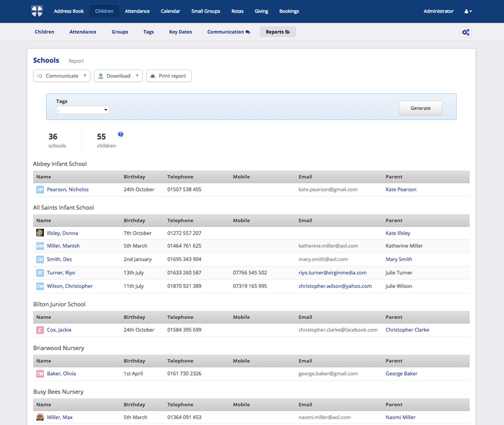Click Jackie Cox's avatar icon
The height and width of the screenshot is (425, 504).
pos(39,329)
